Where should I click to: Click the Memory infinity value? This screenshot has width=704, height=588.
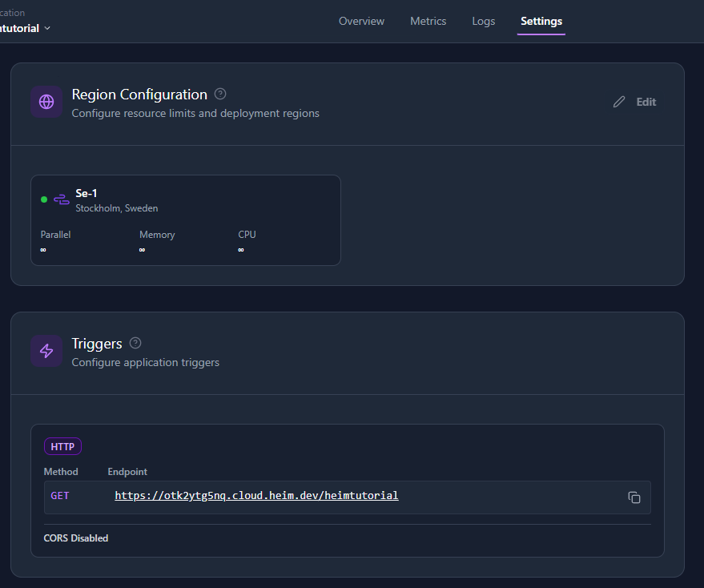point(142,250)
